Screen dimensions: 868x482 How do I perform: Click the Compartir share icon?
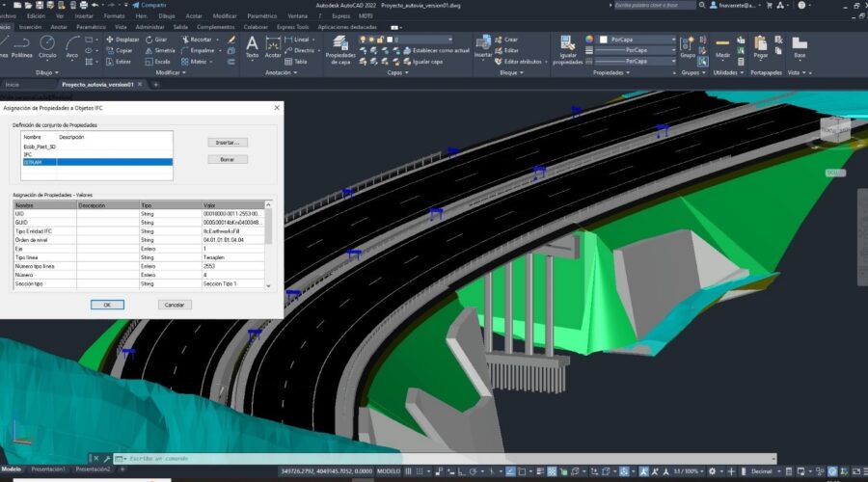coord(149,5)
